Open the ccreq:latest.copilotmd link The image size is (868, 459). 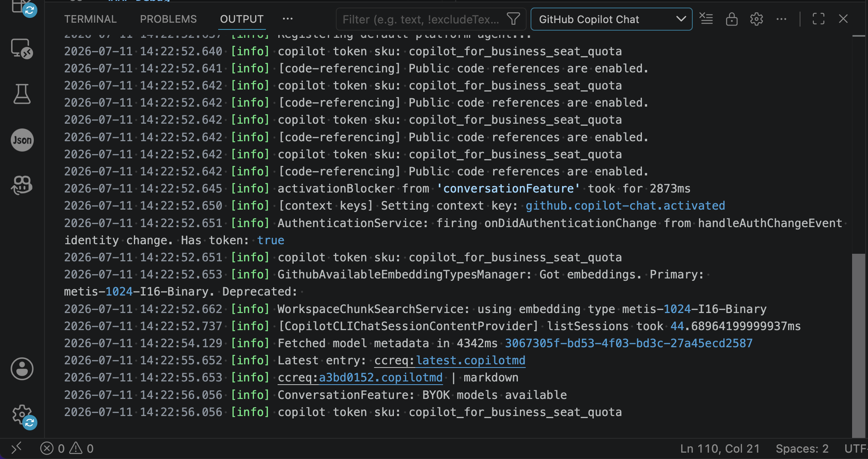click(x=449, y=360)
